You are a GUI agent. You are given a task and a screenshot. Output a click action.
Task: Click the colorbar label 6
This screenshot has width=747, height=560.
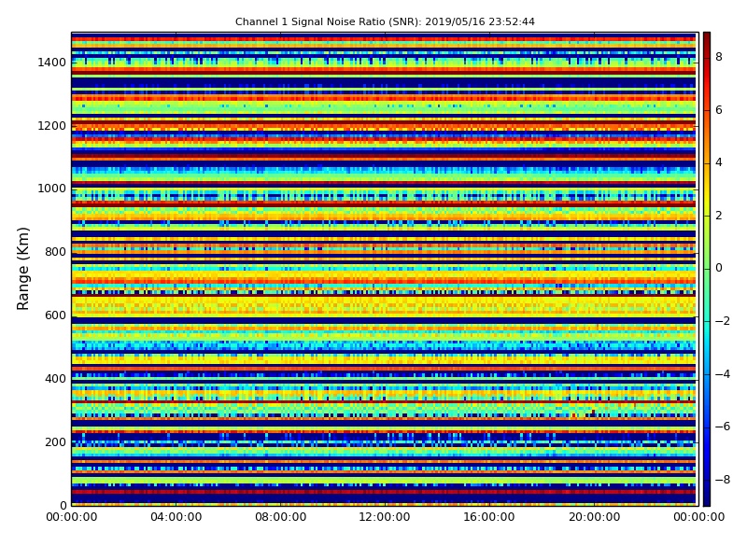tap(719, 110)
